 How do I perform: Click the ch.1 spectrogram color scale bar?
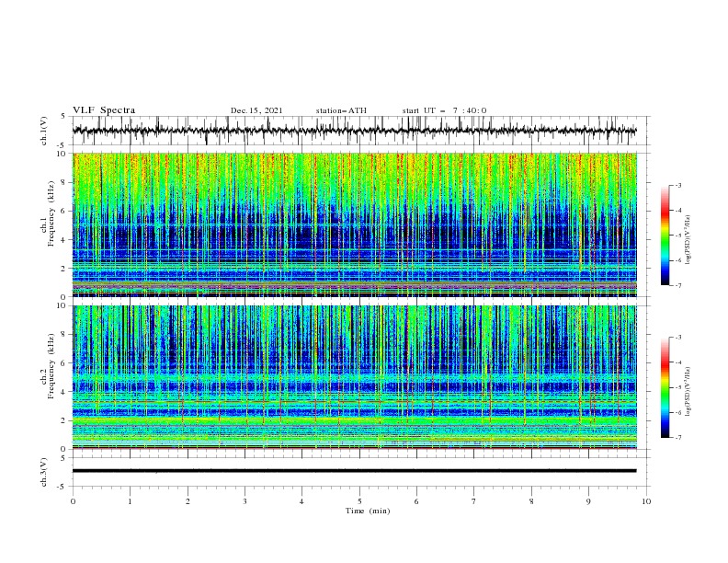(665, 236)
